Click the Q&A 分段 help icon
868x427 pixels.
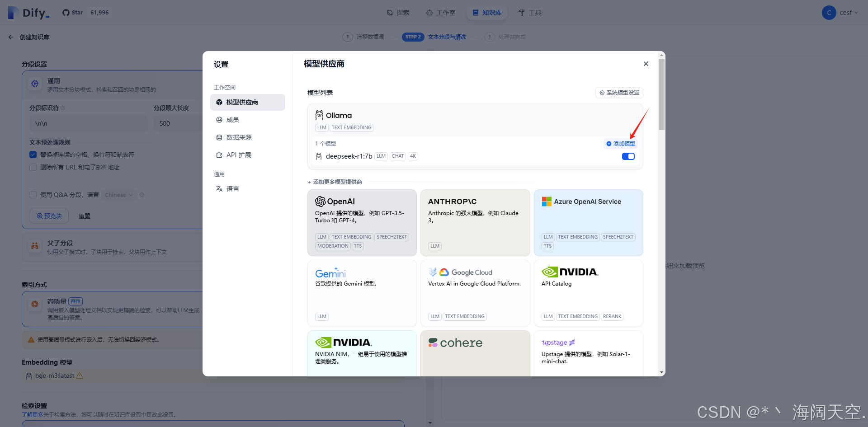pyautogui.click(x=142, y=195)
